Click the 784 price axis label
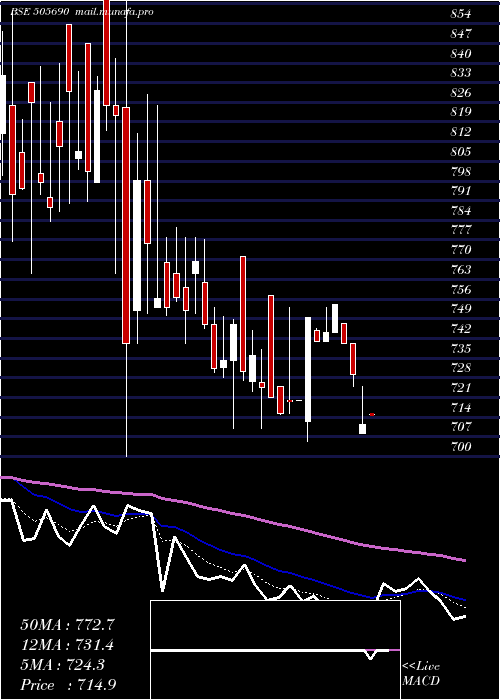The width and height of the screenshot is (500, 700). 461,211
